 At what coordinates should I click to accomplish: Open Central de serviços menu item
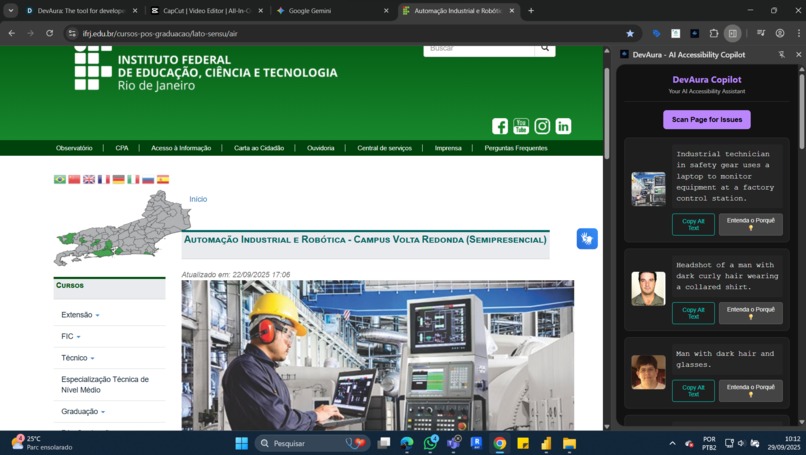click(384, 148)
